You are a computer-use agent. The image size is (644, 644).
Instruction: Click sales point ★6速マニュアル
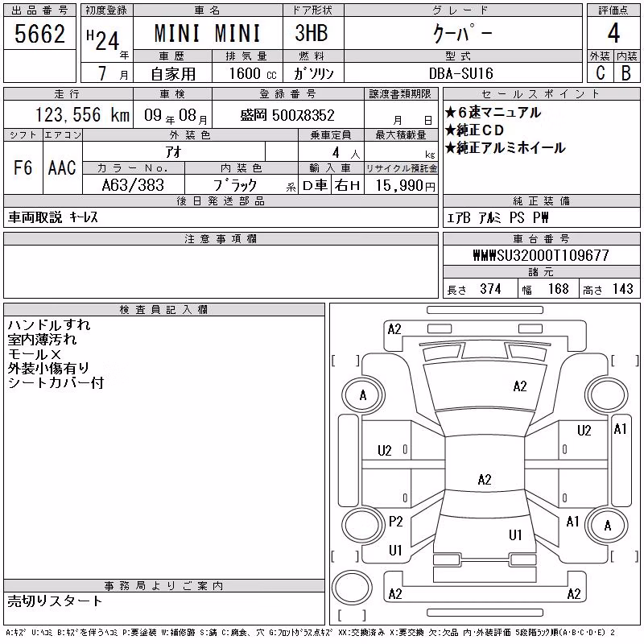[x=493, y=113]
